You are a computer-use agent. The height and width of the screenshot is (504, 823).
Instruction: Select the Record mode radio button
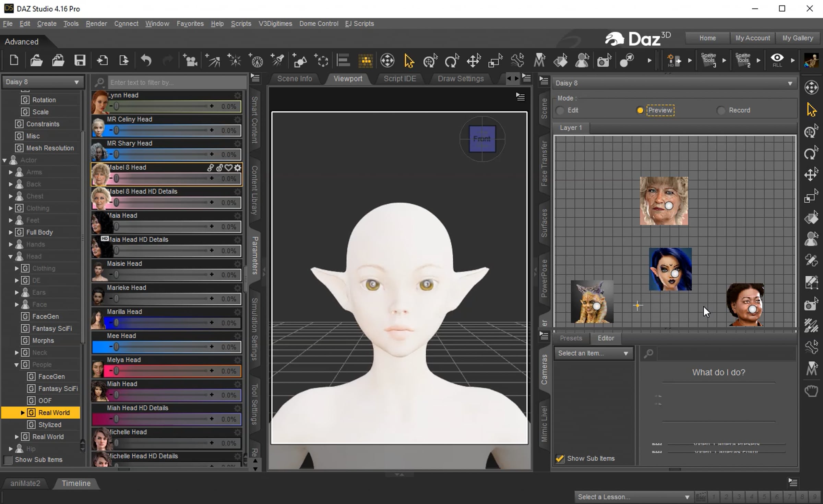click(x=721, y=110)
